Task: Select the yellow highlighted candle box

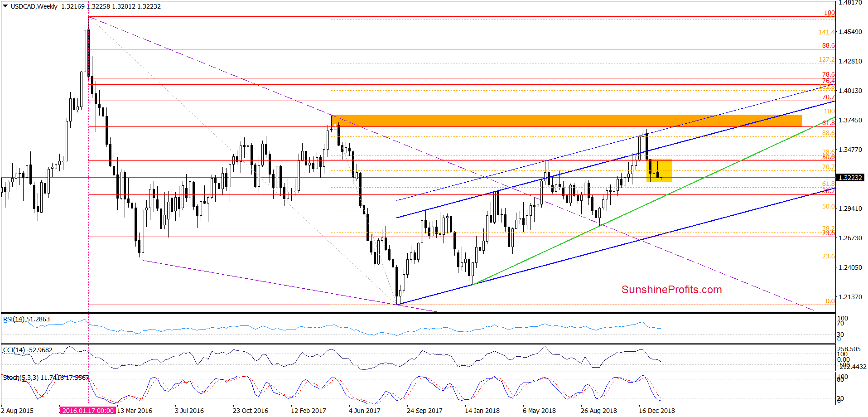Action: (x=659, y=170)
